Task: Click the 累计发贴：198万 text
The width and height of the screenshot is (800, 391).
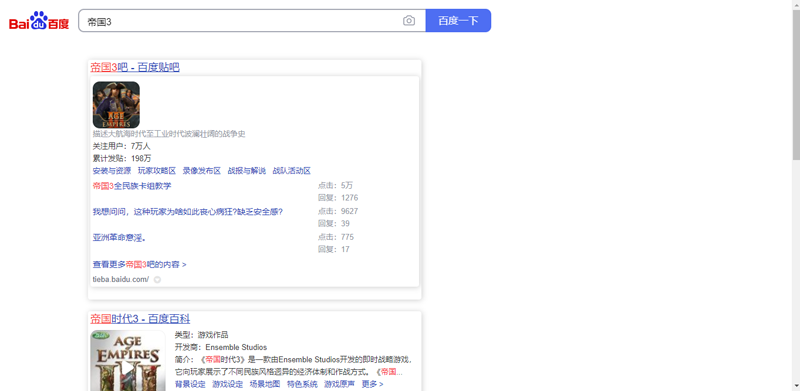Action: (122, 158)
